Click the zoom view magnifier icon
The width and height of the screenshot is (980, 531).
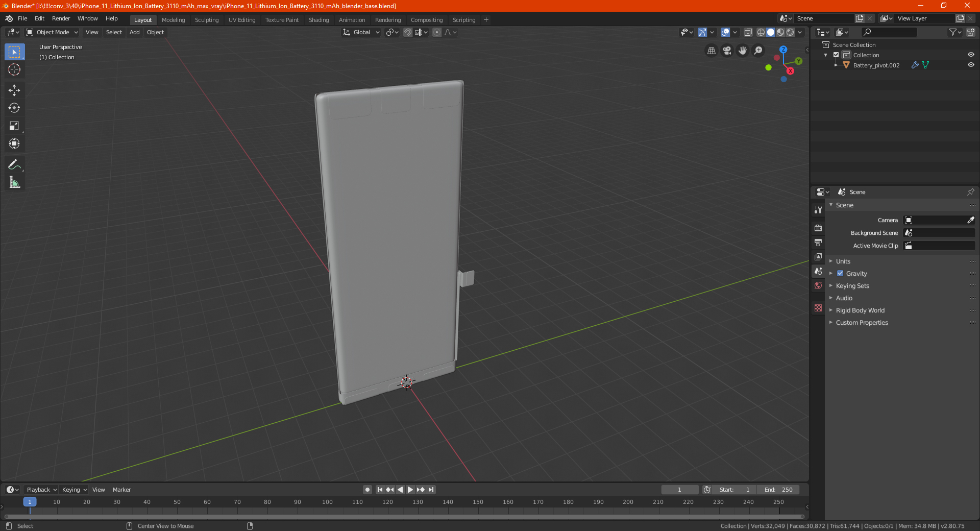[758, 51]
